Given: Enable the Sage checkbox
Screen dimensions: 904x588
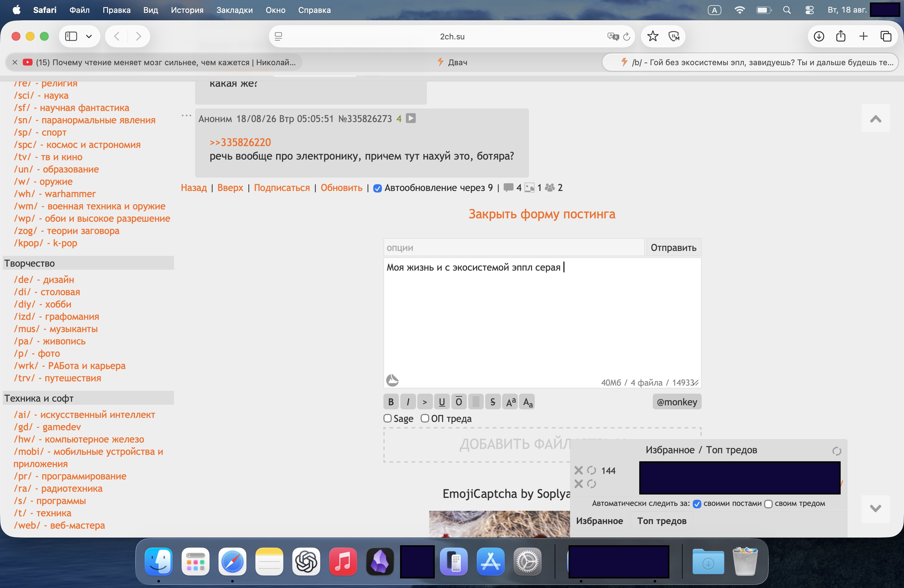Looking at the screenshot, I should [x=387, y=418].
